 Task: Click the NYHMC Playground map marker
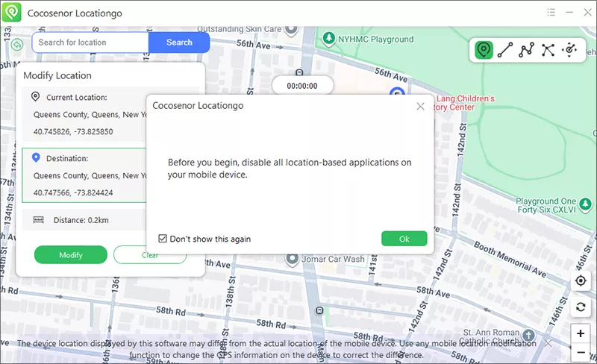click(328, 39)
